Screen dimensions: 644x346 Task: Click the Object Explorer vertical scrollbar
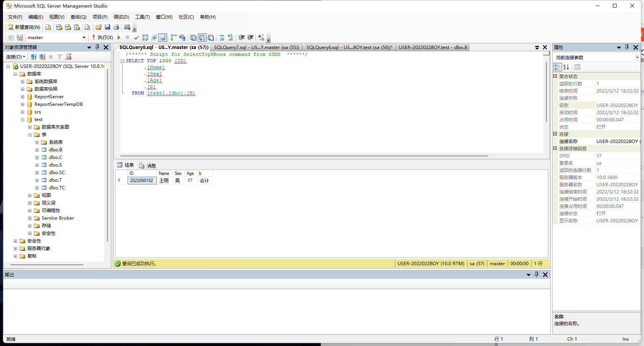107,156
